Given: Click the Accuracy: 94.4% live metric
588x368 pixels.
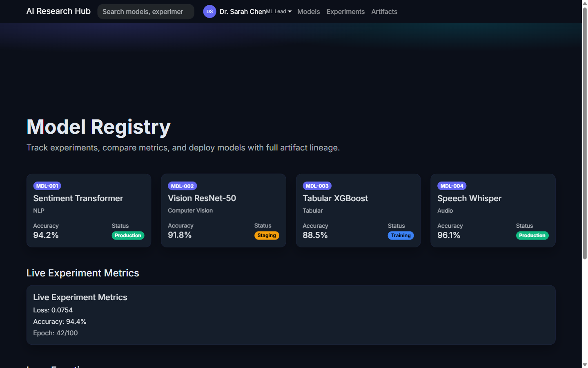Looking at the screenshot, I should point(60,322).
